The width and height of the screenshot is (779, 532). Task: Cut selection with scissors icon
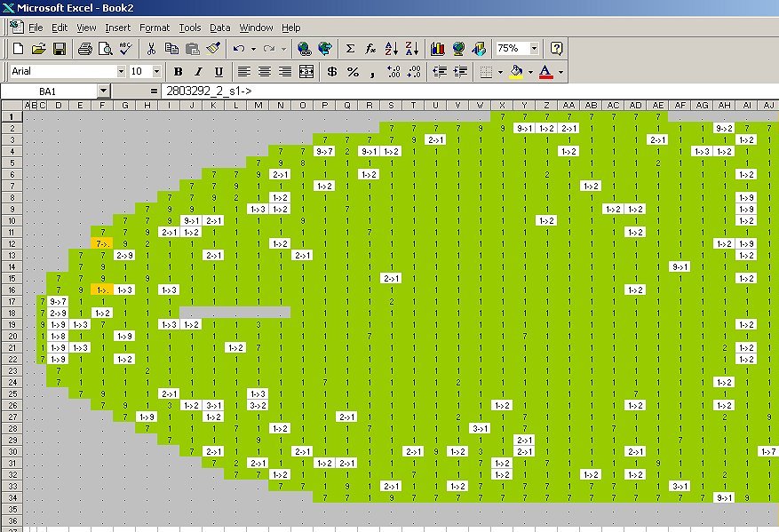151,49
